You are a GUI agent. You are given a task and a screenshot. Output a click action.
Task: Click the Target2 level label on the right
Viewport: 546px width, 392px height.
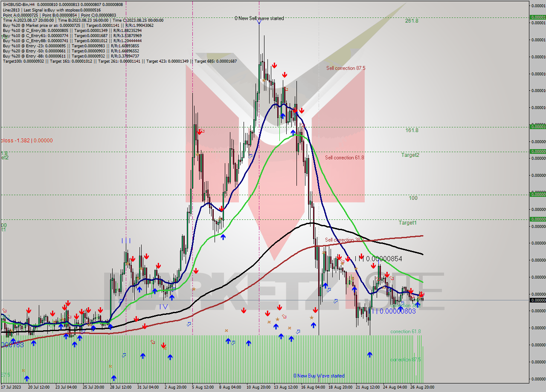tap(410, 155)
